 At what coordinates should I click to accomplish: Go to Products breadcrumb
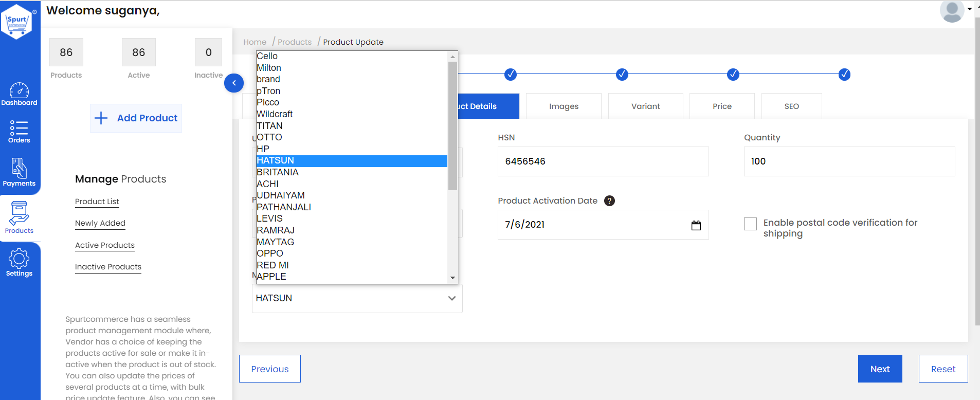(x=295, y=42)
